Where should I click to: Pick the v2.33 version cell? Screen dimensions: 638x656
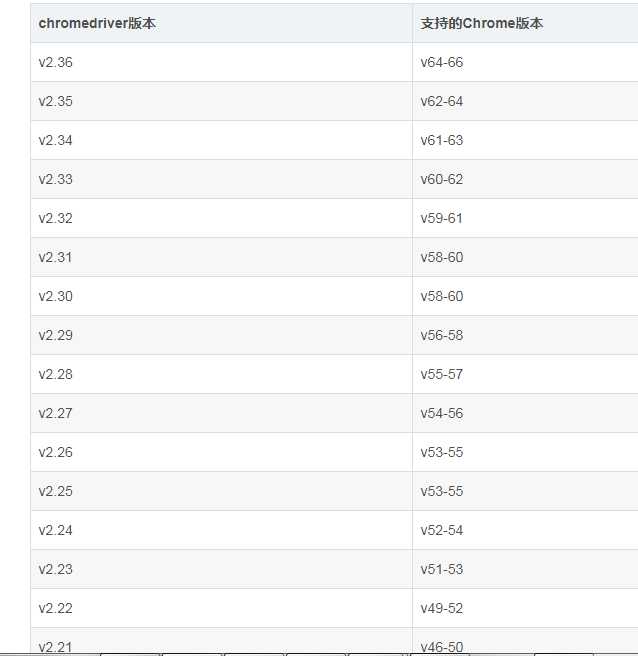coord(222,179)
